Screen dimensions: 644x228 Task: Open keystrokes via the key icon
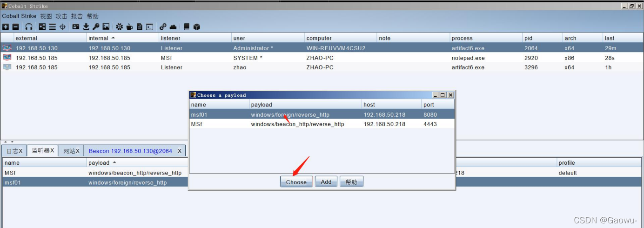click(96, 27)
